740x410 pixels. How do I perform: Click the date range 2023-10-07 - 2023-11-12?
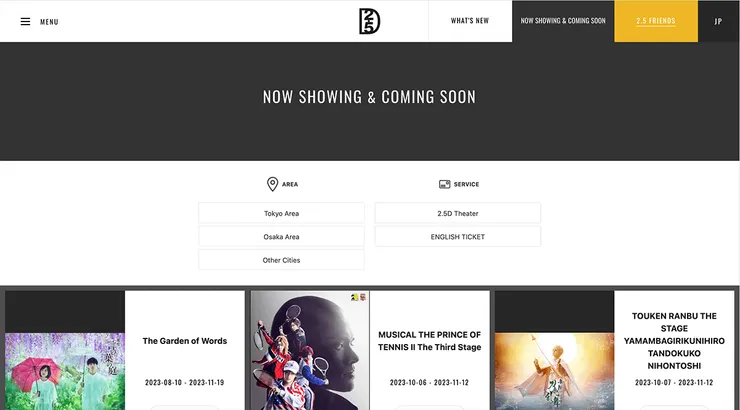(674, 383)
